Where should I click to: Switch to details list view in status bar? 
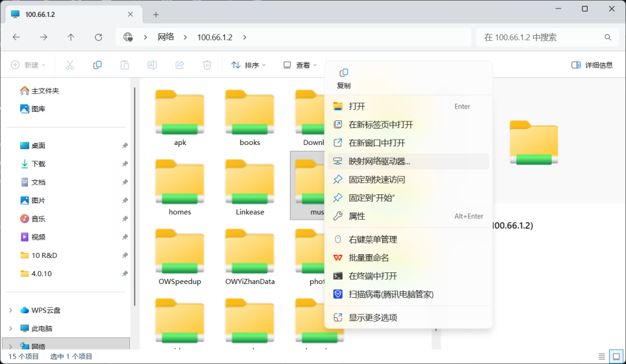601,356
